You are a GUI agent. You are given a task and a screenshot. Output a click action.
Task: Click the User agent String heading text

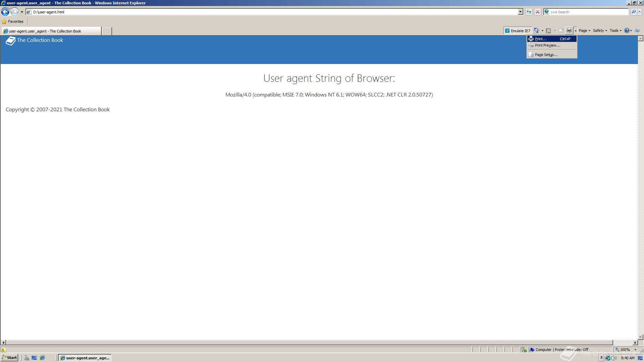(x=329, y=78)
